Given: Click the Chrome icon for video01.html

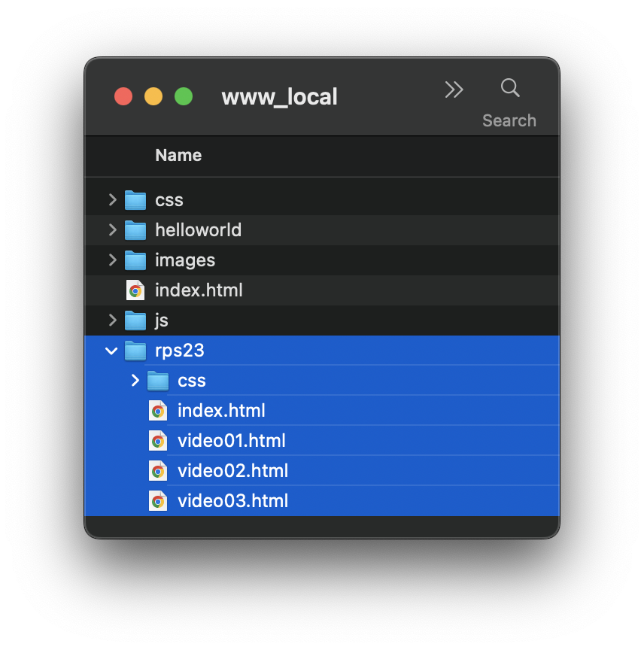Looking at the screenshot, I should tap(158, 441).
